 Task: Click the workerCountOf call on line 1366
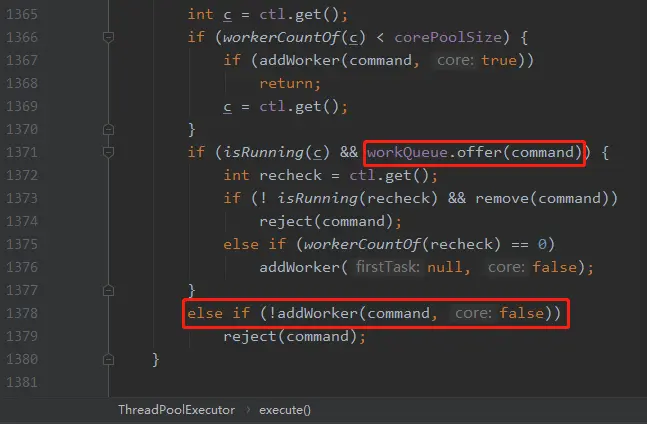(x=294, y=38)
